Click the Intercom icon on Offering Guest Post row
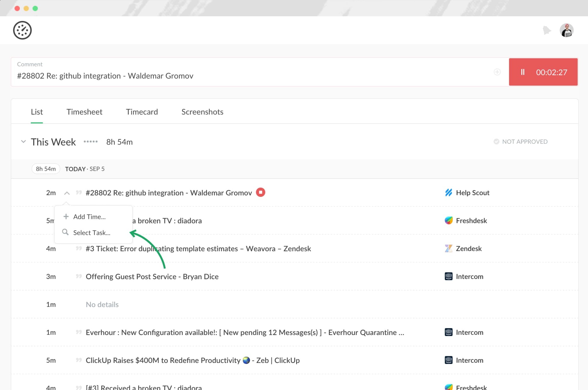Screen dimensions: 588x390 click(448, 276)
